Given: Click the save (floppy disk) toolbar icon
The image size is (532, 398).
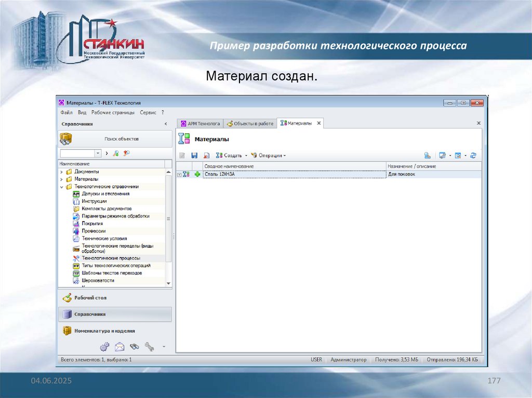Looking at the screenshot, I should (x=194, y=155).
